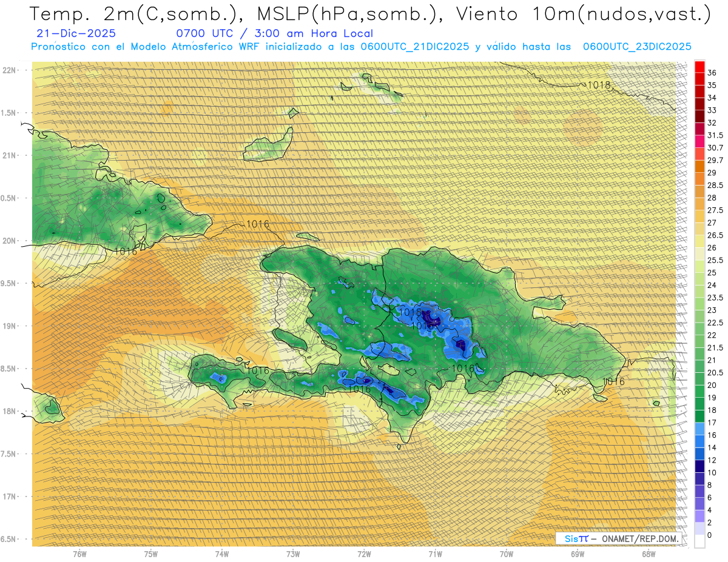Click the 74W longitude label

(222, 554)
